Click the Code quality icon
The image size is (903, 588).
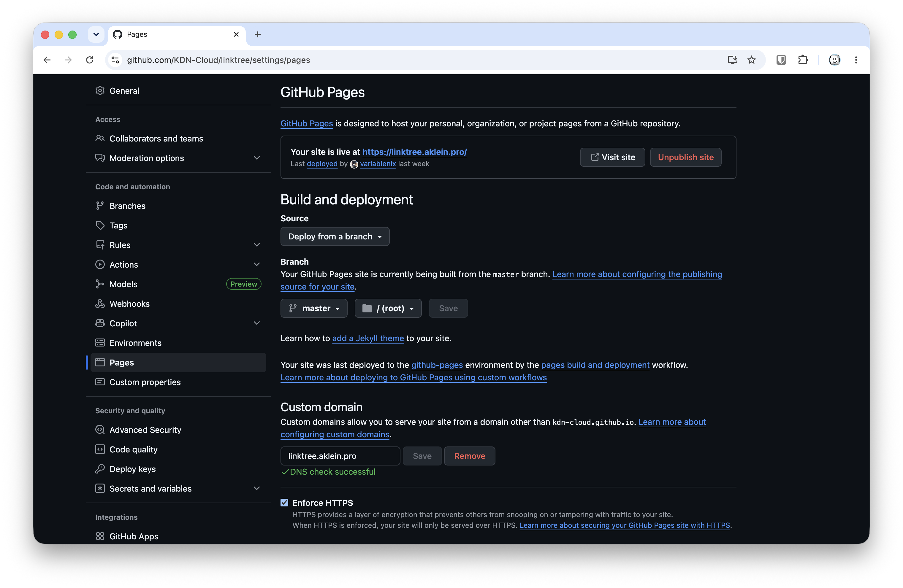100,449
